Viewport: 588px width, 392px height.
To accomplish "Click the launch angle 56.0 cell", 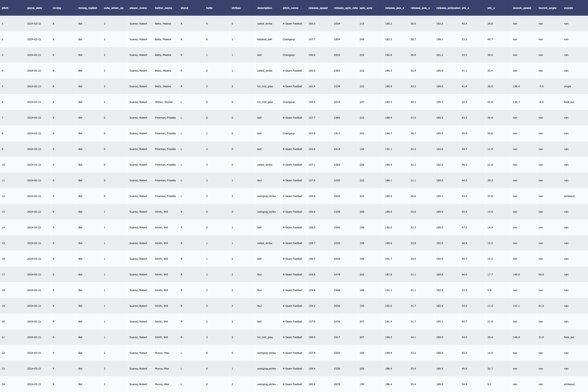I will [x=541, y=275].
